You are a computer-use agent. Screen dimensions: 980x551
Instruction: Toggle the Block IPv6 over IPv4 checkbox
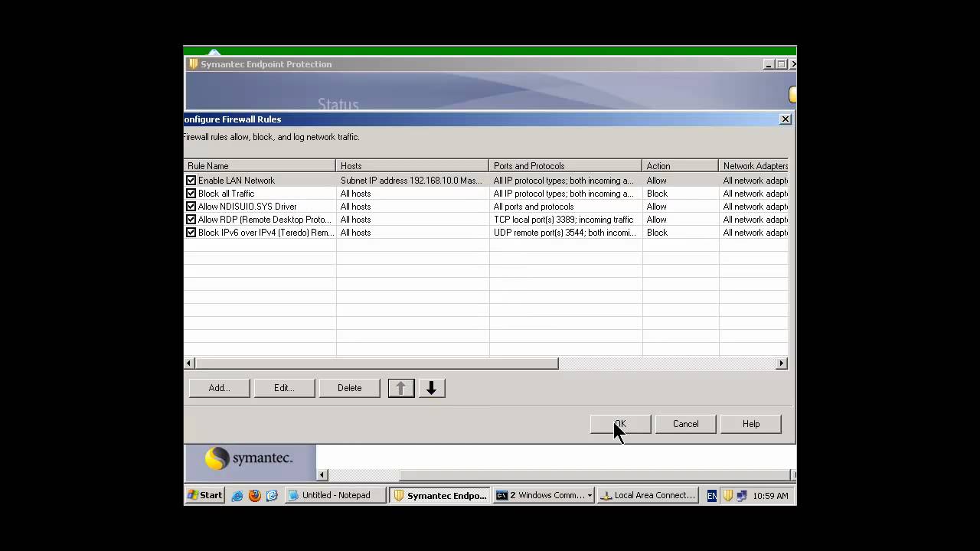(191, 233)
